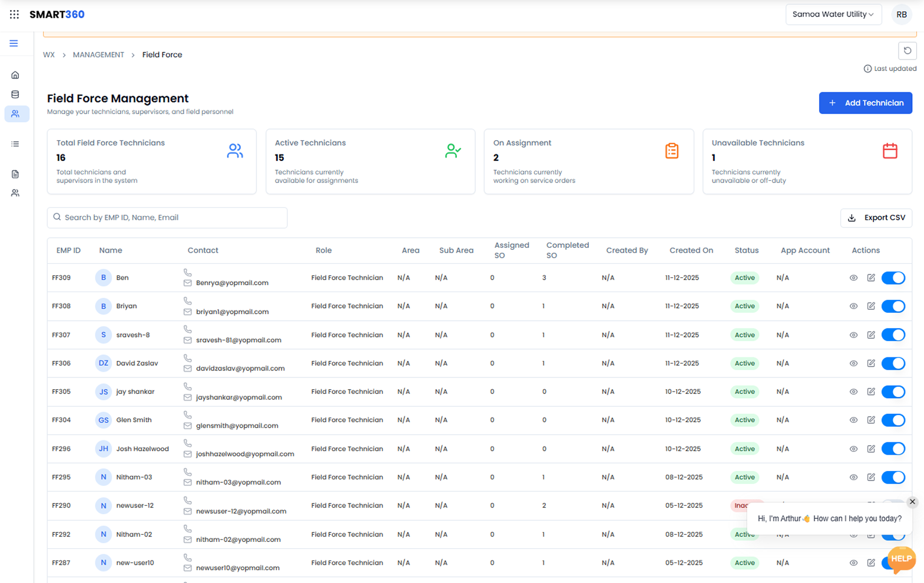The image size is (924, 583).
Task: Edit sravesh-8 using the edit icon
Action: coord(871,335)
